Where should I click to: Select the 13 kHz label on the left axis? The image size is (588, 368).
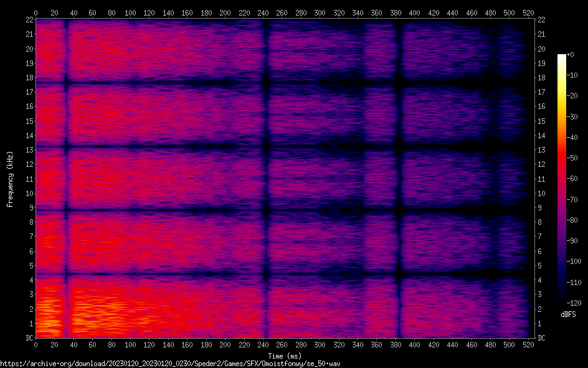tap(27, 150)
